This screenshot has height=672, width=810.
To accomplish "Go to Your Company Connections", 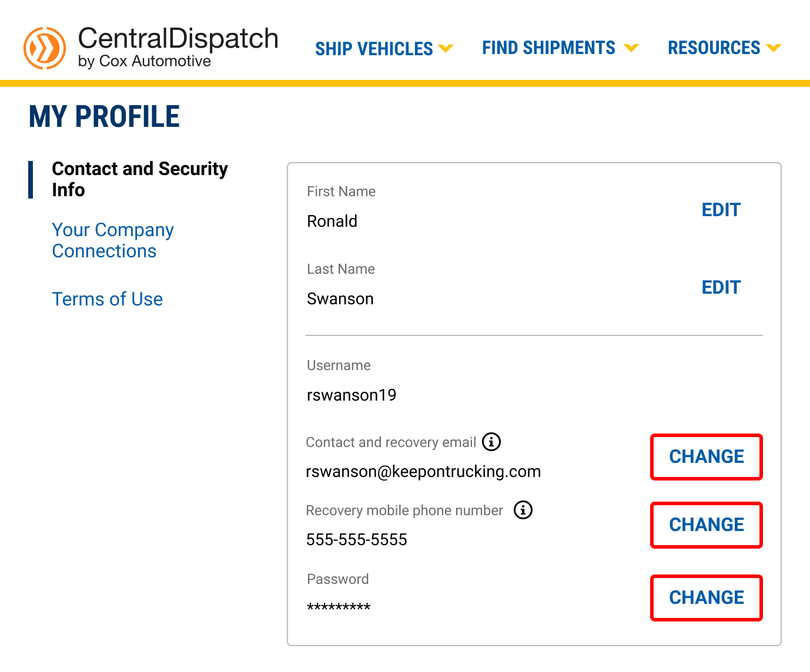I will [113, 240].
